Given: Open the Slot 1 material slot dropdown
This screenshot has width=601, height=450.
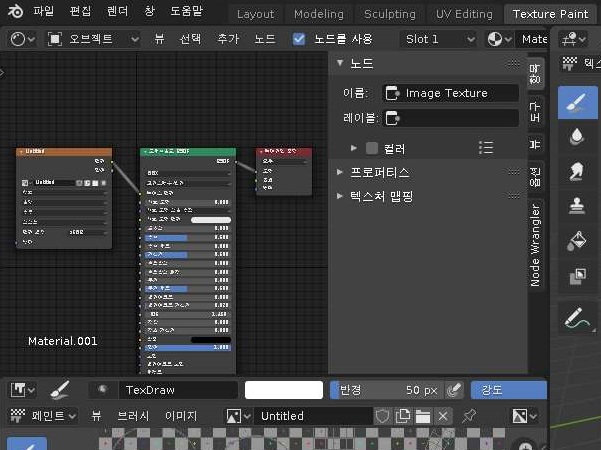Looking at the screenshot, I should pos(438,39).
